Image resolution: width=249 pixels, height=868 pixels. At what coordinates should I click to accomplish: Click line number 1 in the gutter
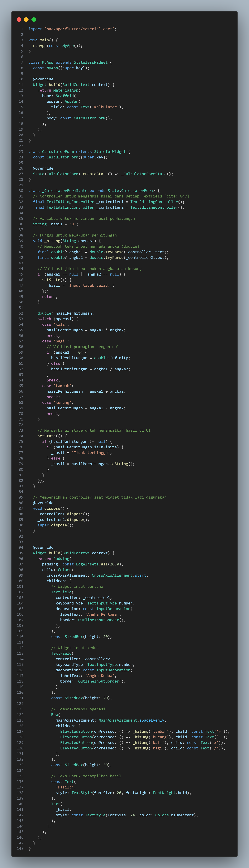click(x=22, y=29)
